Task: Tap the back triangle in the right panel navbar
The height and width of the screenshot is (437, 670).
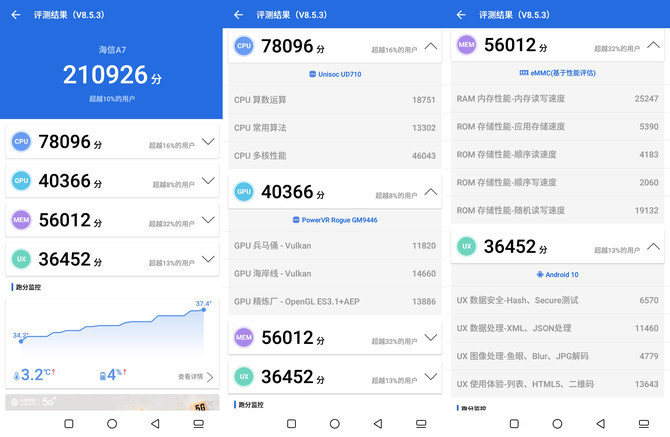Action: 600,424
